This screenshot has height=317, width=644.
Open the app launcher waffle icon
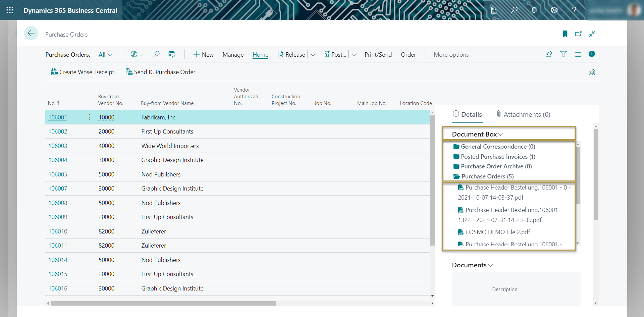(10, 10)
